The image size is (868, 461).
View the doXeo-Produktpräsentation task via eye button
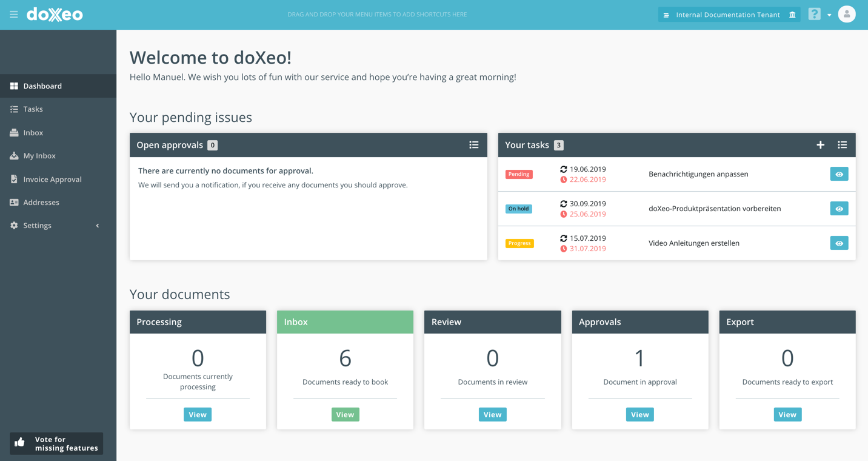pos(839,209)
